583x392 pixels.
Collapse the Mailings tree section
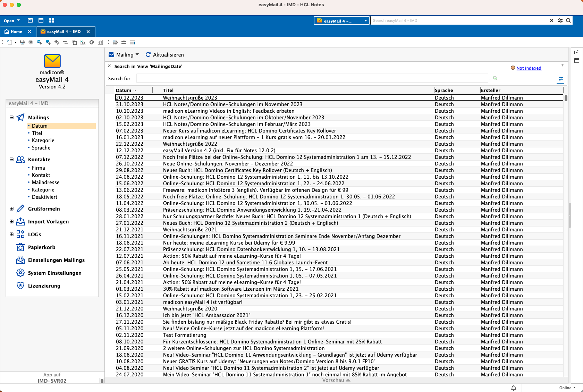(x=11, y=117)
